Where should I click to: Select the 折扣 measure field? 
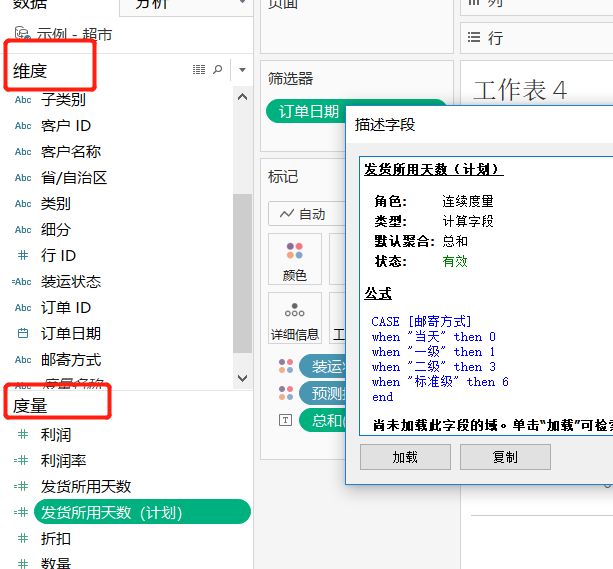pos(56,538)
